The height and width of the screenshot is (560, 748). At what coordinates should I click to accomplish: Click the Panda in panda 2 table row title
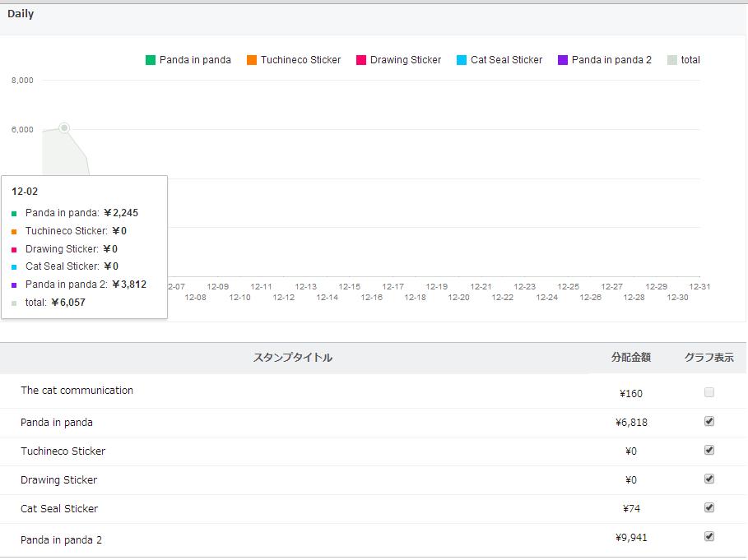[61, 540]
